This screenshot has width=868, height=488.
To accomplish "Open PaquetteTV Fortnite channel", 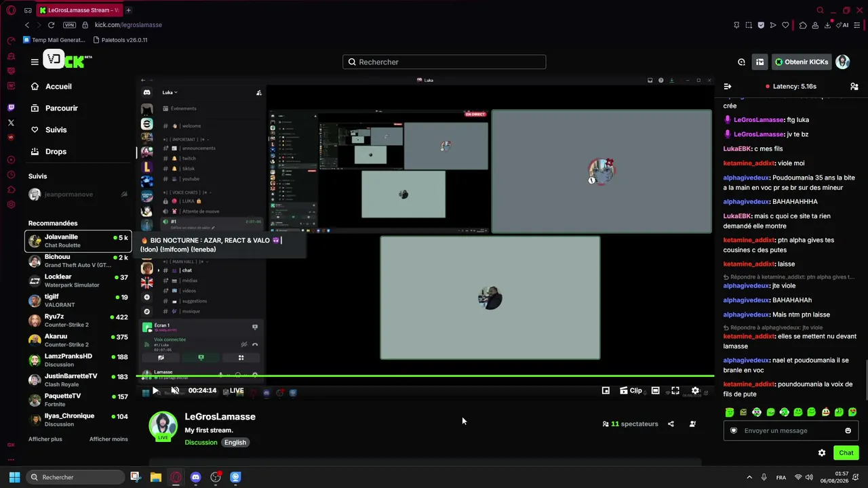I will click(78, 400).
